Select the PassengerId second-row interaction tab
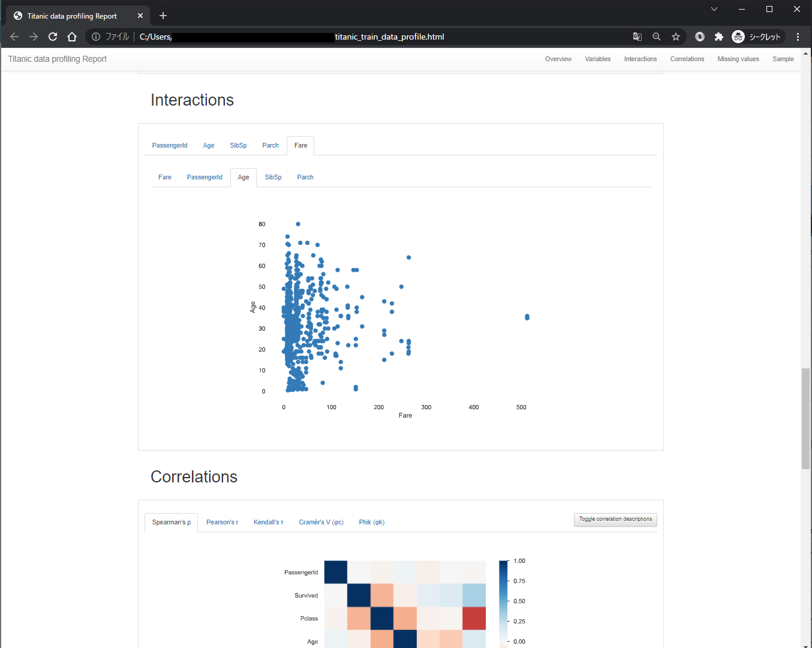This screenshot has height=648, width=812. [x=204, y=177]
